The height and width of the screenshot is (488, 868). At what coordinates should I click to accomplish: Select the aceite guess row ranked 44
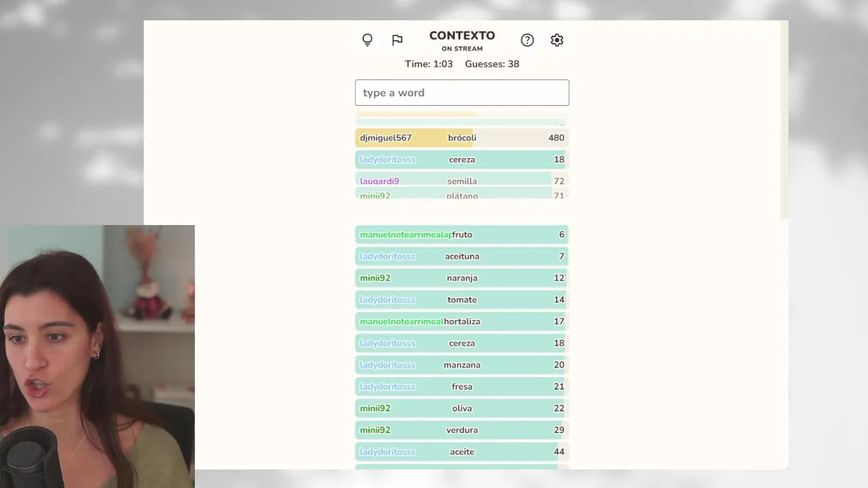coord(462,451)
